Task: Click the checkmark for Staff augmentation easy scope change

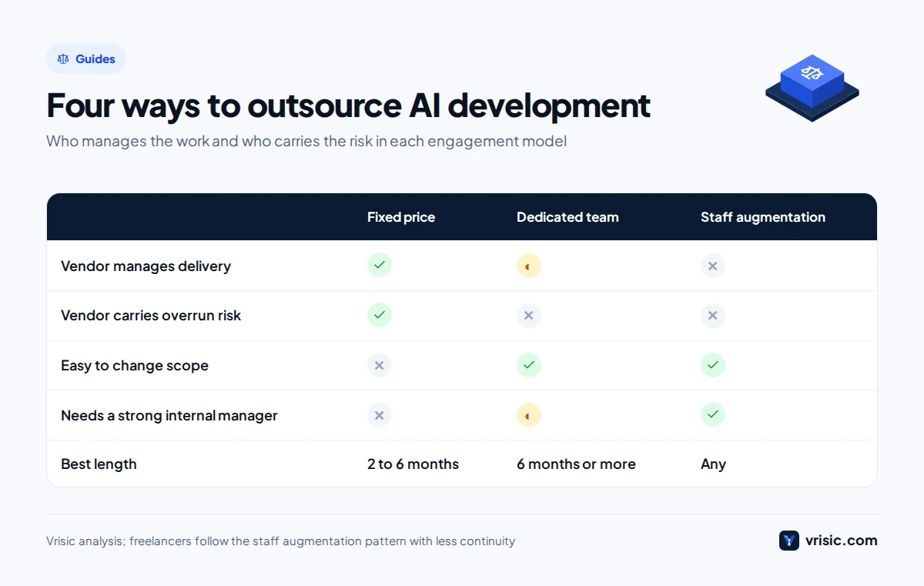Action: click(x=712, y=365)
